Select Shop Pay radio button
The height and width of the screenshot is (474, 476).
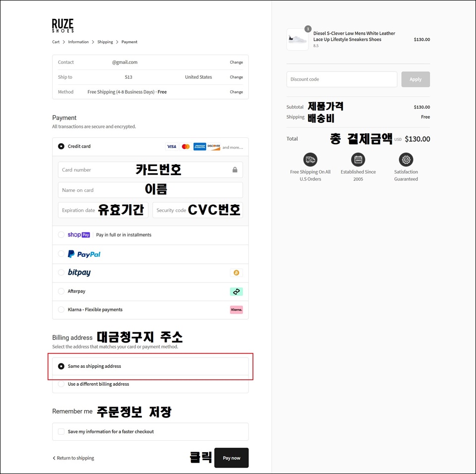click(61, 235)
